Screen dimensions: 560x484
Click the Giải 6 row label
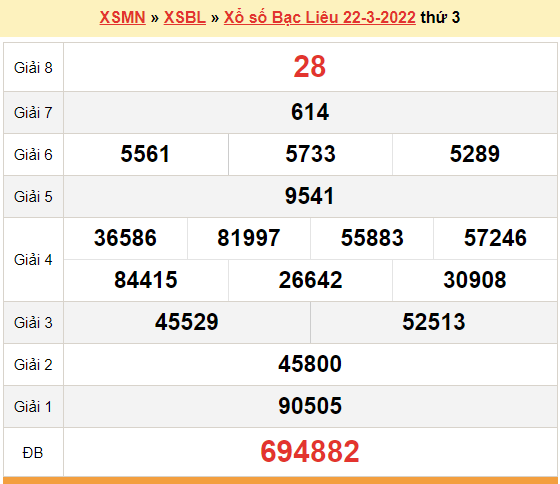coord(33,155)
